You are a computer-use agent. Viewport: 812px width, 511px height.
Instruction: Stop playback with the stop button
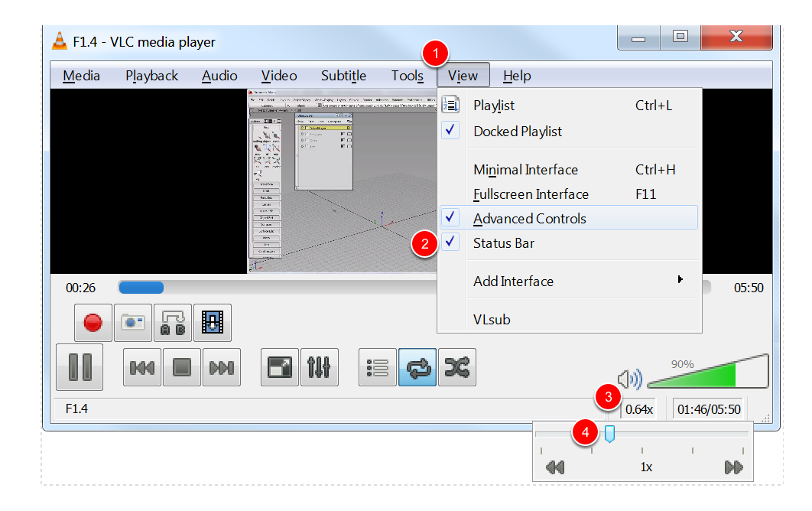tap(182, 367)
